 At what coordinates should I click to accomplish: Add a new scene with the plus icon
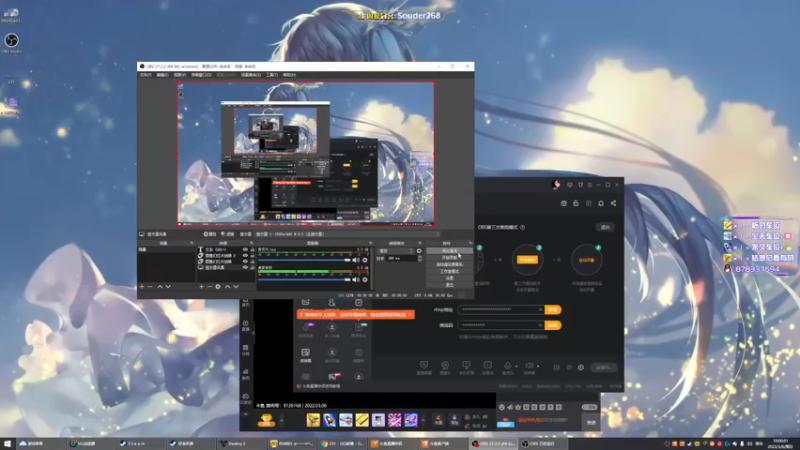[142, 287]
